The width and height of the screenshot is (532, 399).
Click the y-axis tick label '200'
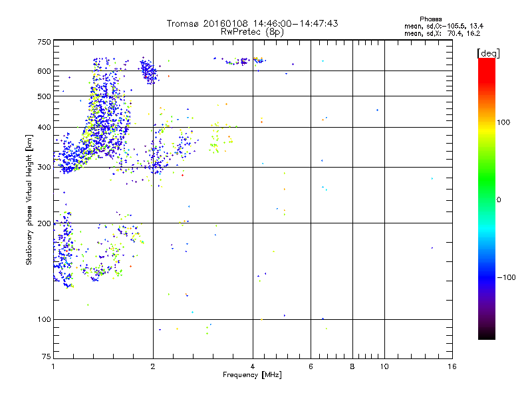(44, 223)
